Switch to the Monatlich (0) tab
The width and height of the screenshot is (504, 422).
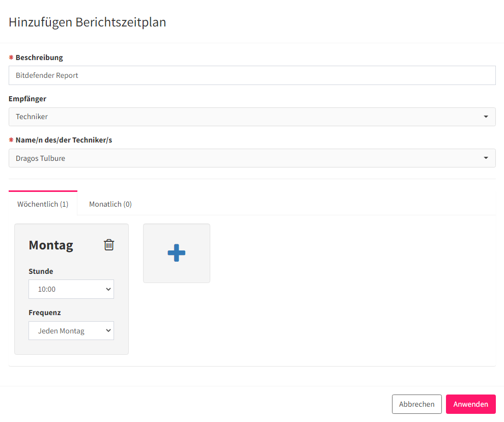[x=110, y=204]
